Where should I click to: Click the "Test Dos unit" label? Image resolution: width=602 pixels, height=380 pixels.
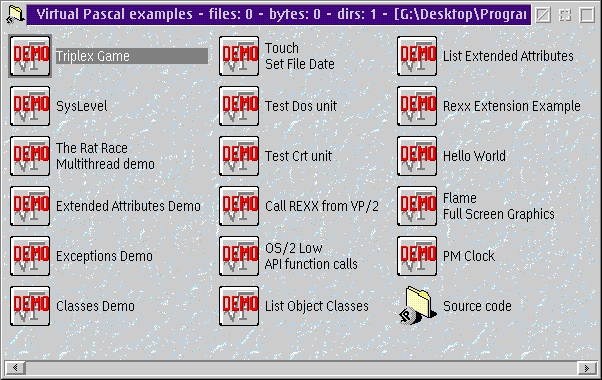pyautogui.click(x=301, y=106)
